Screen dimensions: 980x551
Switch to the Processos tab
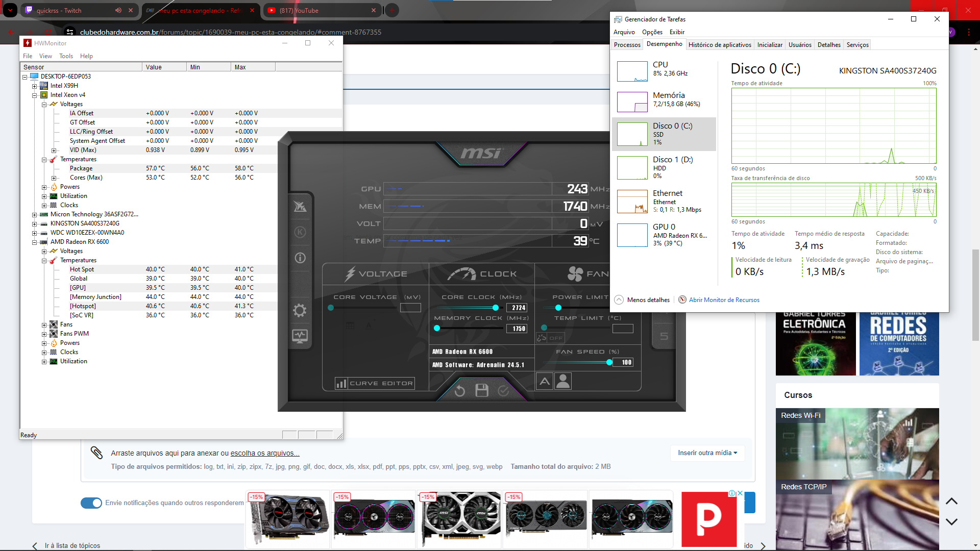(627, 45)
